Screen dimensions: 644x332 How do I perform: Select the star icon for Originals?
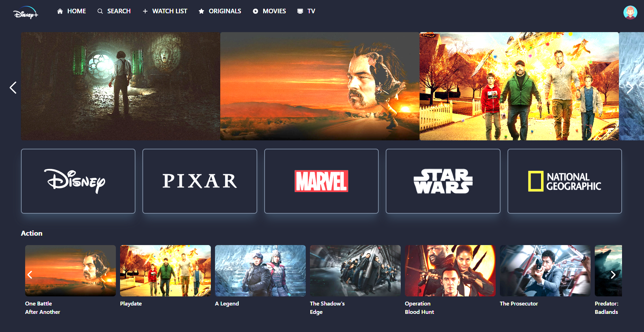tap(201, 11)
